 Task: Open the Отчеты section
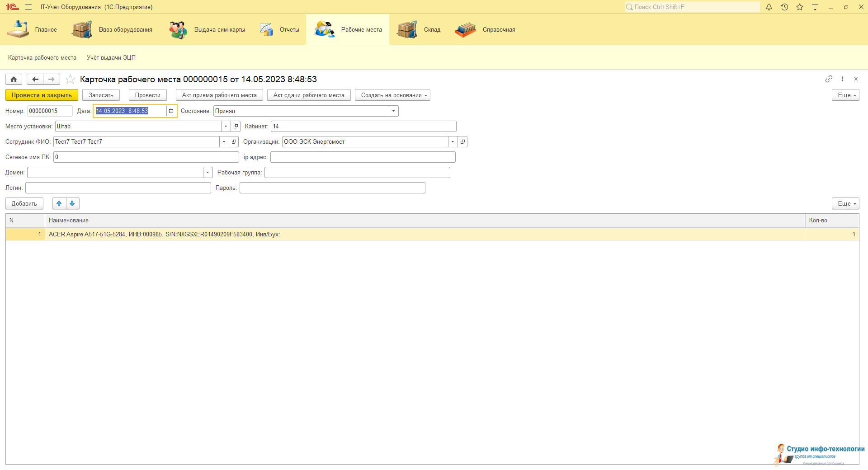[280, 30]
